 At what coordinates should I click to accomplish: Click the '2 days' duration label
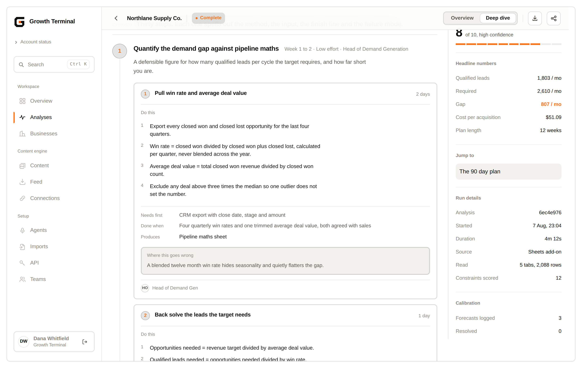pos(423,94)
